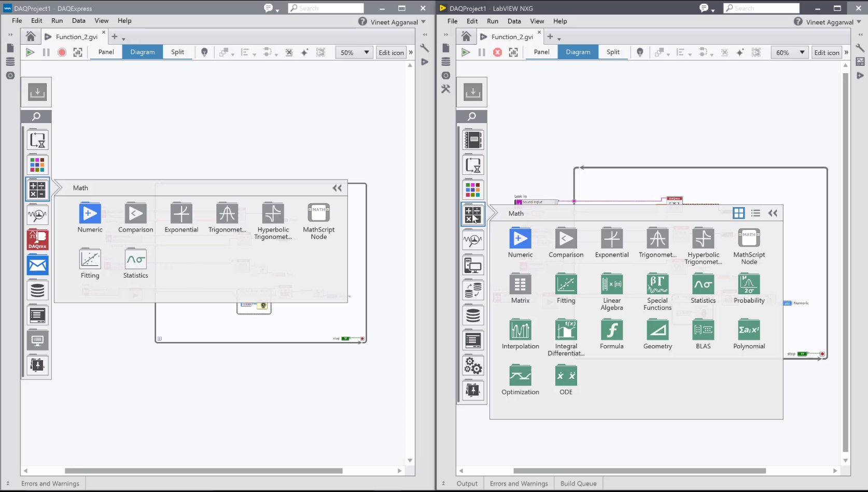Open Exponential palette in DAQExpress window
This screenshot has width=868, height=492.
[181, 217]
